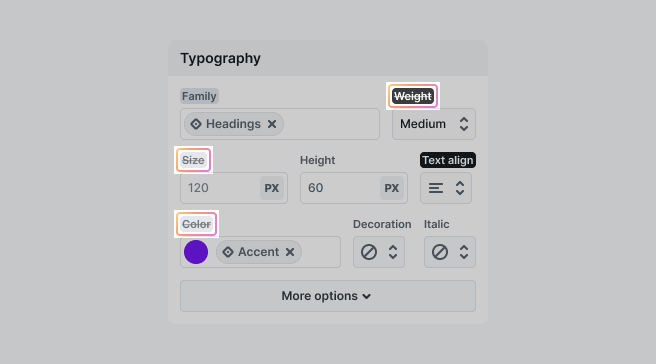Viewport: 656px width, 364px height.
Task: Click the diamond icon in Headings chip
Action: pyautogui.click(x=196, y=124)
